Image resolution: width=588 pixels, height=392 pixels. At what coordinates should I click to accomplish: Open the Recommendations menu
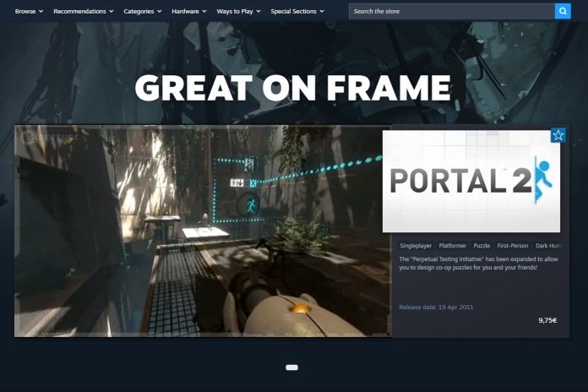[84, 11]
